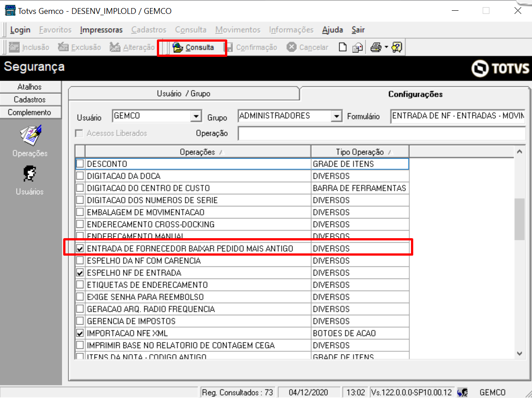The image size is (532, 398).
Task: Open the Impressoras menu
Action: (x=101, y=30)
